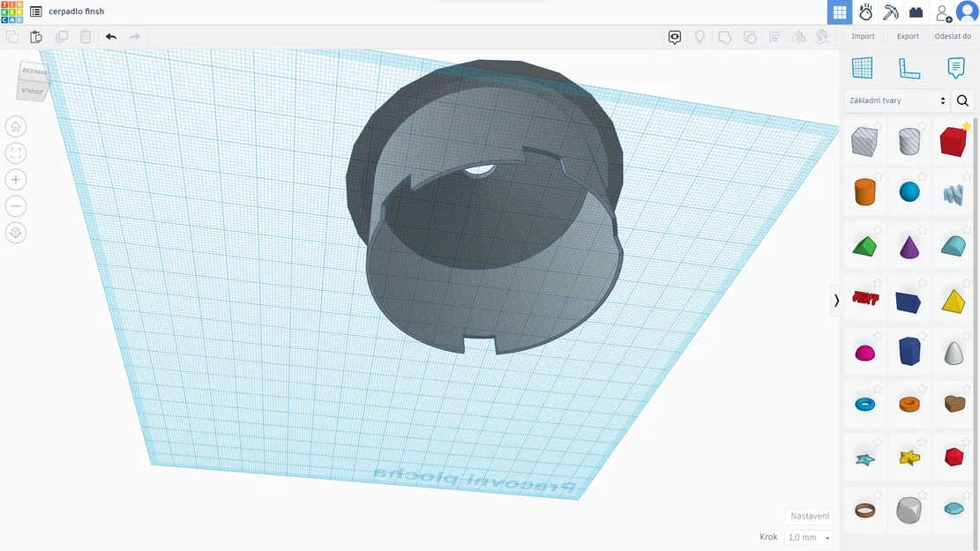Click the Duplicate and repeat icon
The image size is (980, 551).
pos(61,37)
